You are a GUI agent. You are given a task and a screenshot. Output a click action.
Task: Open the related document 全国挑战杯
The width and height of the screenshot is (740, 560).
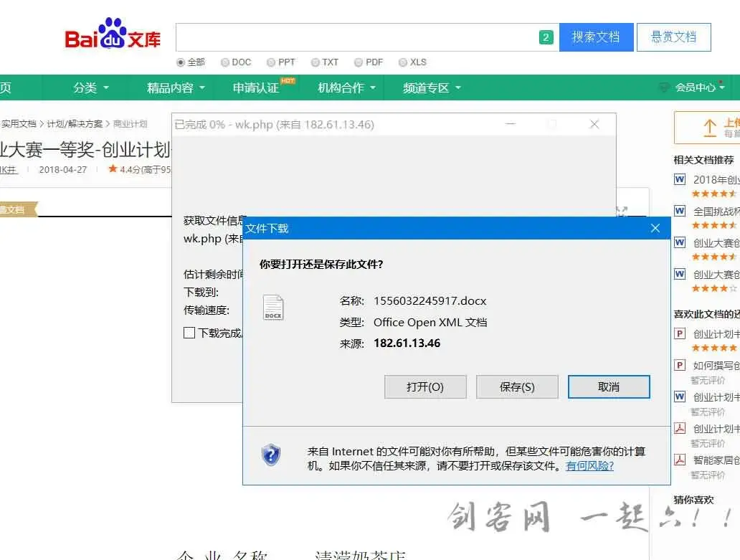tap(716, 212)
